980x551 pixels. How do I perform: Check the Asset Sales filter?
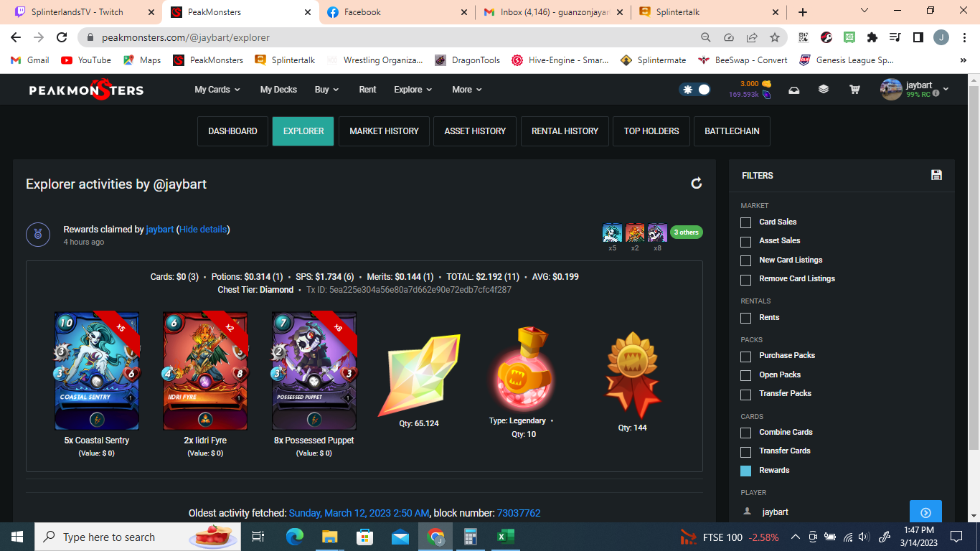point(746,241)
